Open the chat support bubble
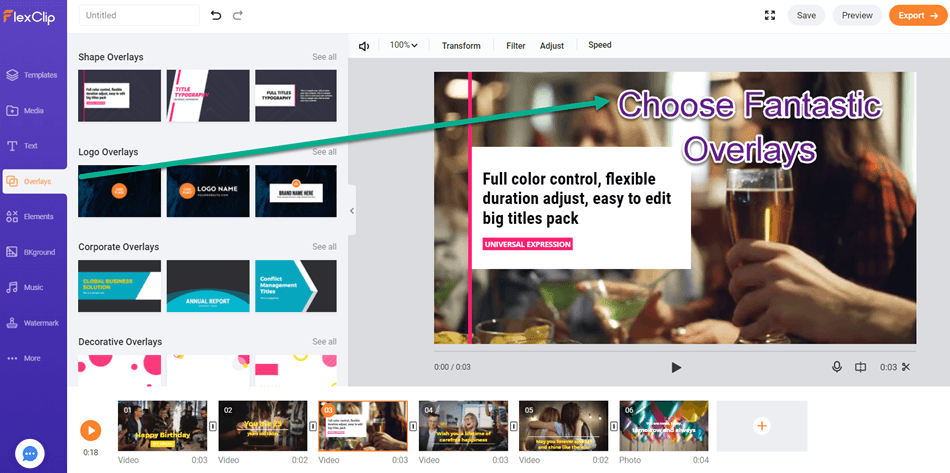950x473 pixels. point(30,454)
